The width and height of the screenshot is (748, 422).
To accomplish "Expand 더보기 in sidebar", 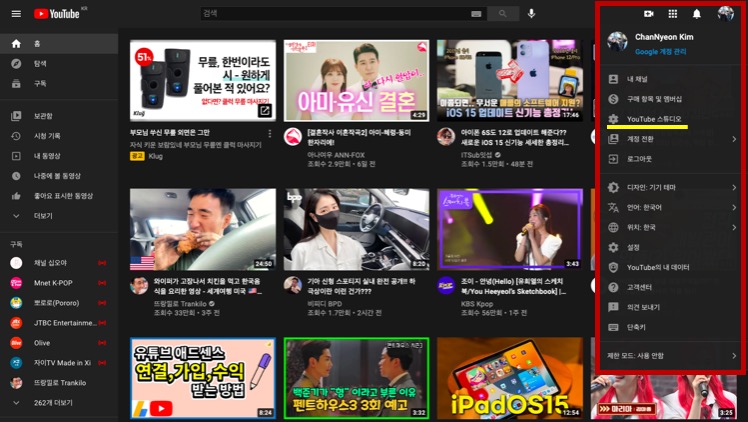I will coord(59,216).
